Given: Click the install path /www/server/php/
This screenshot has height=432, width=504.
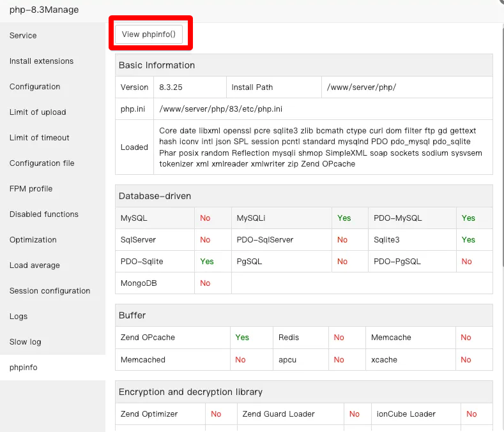Looking at the screenshot, I should (362, 87).
